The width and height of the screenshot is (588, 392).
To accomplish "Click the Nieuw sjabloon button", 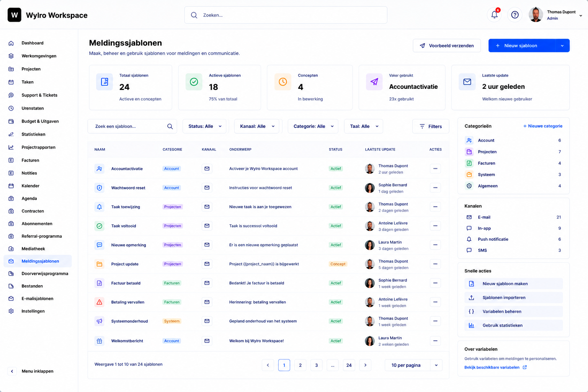I will click(x=522, y=46).
